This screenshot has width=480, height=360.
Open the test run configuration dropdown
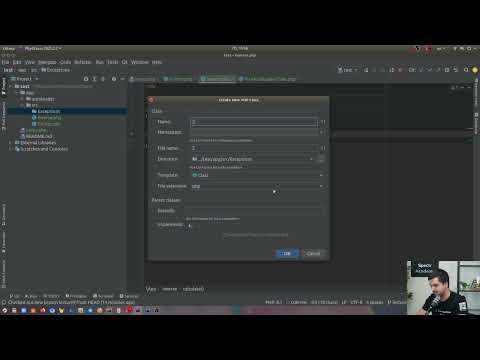coord(348,70)
